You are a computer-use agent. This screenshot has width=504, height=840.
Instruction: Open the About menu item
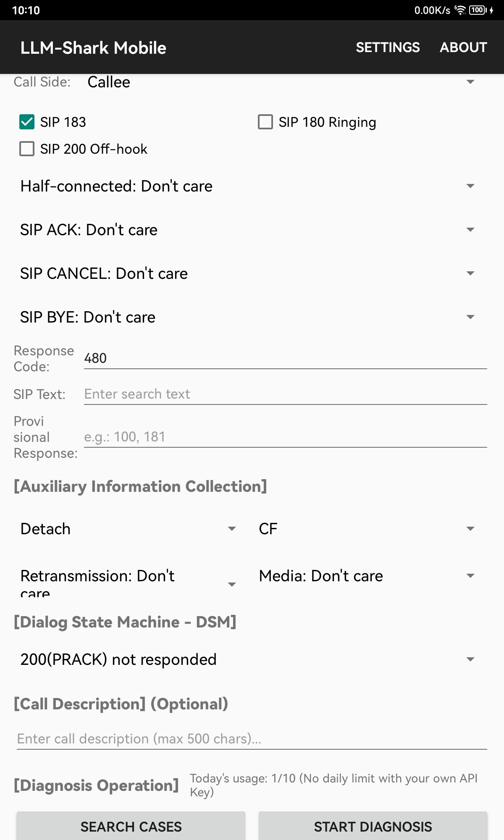pos(463,47)
